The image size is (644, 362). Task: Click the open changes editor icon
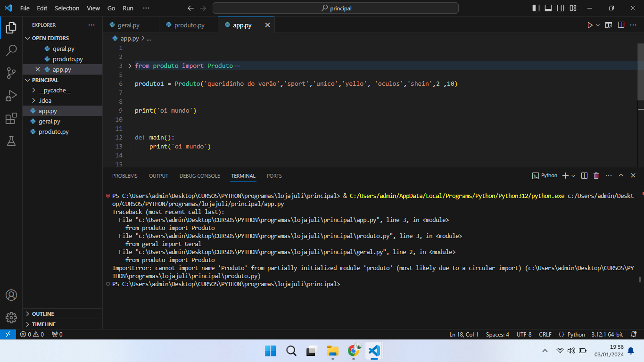point(609,25)
